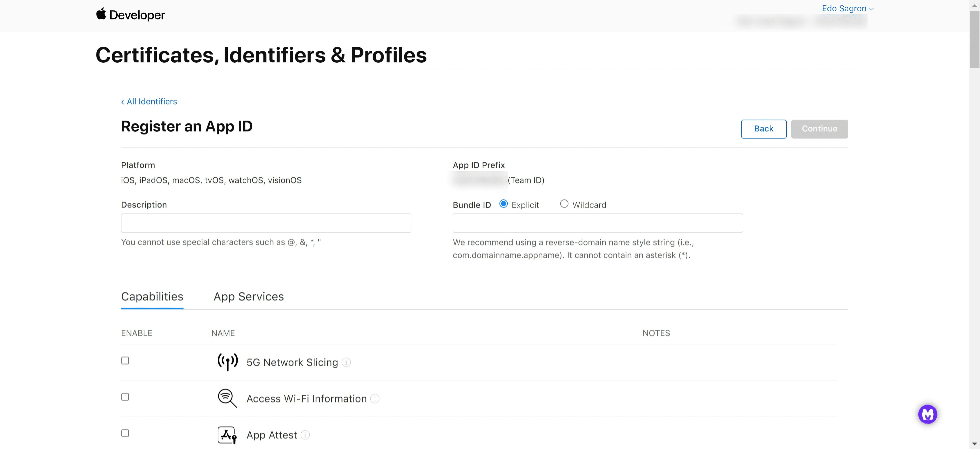Go back to All Identifiers
Image resolution: width=980 pixels, height=449 pixels.
[149, 101]
